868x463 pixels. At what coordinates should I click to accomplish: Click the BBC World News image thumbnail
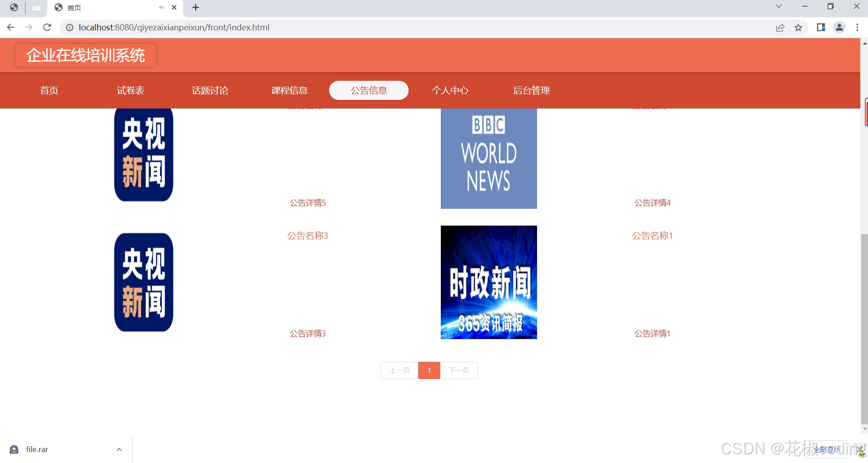(x=488, y=158)
